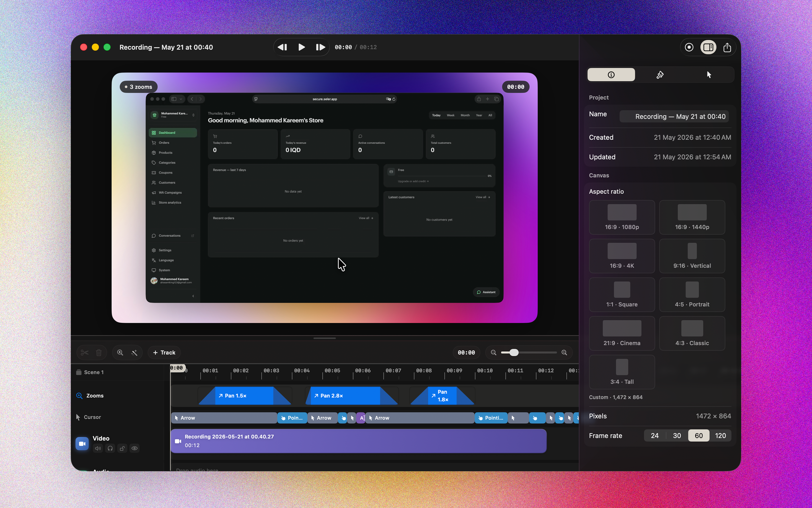This screenshot has width=812, height=508.
Task: Click the Pixels value '1472 × 864'
Action: click(x=713, y=416)
